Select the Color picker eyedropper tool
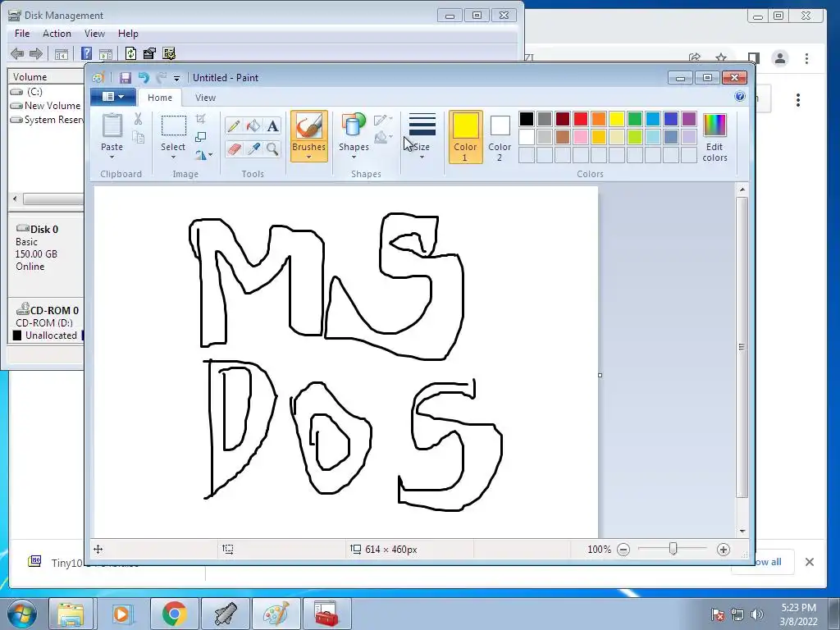The height and width of the screenshot is (630, 840). point(253,148)
